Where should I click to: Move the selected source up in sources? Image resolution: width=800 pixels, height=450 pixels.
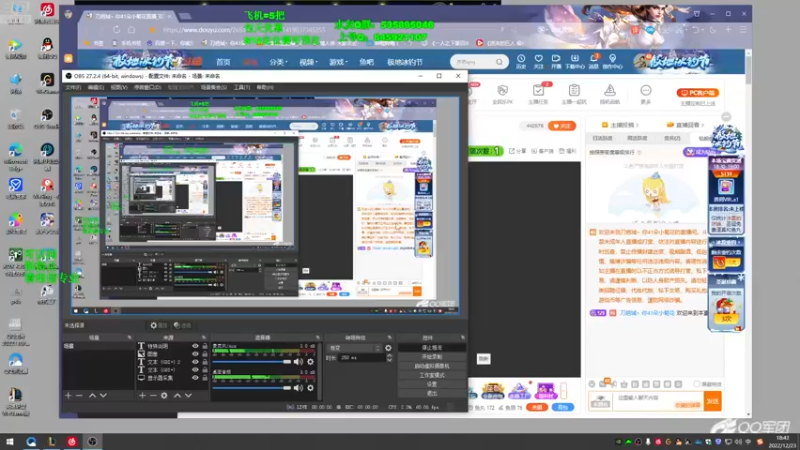pos(177,395)
